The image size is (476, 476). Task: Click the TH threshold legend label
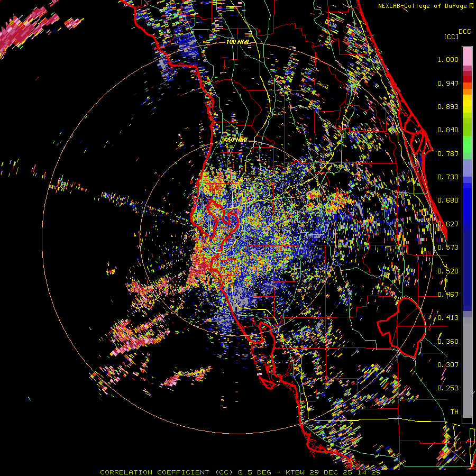(x=454, y=412)
